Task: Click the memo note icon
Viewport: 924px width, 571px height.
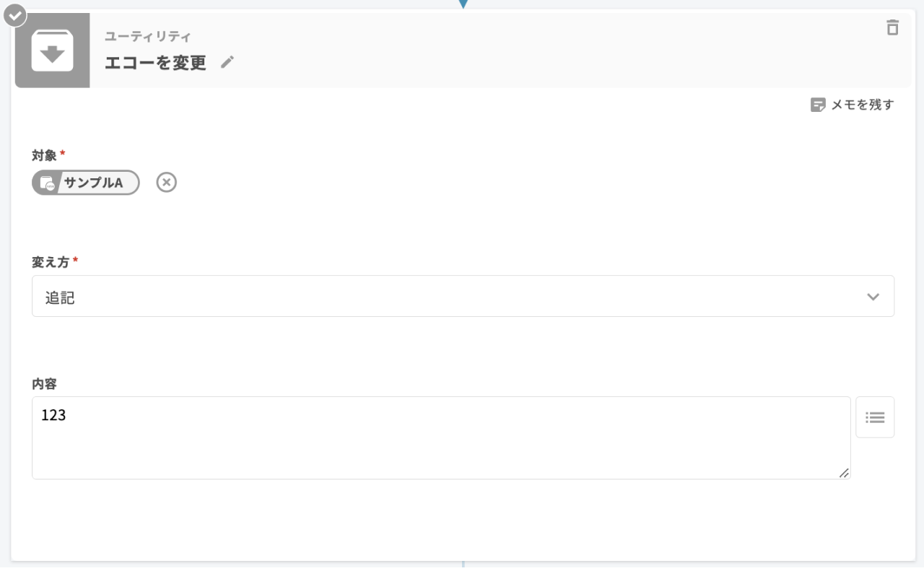Action: point(817,105)
